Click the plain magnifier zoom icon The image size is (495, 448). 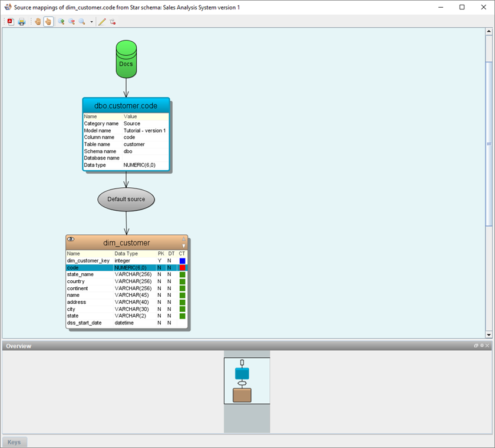click(x=82, y=22)
